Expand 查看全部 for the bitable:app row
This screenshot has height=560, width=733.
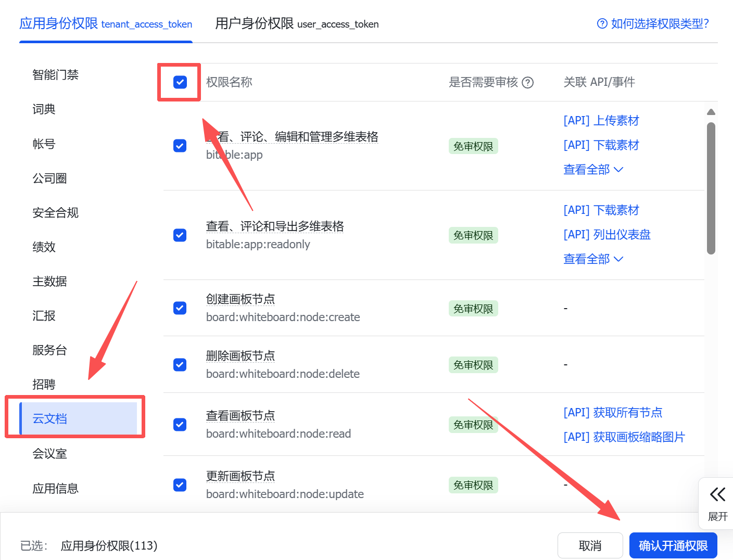593,170
